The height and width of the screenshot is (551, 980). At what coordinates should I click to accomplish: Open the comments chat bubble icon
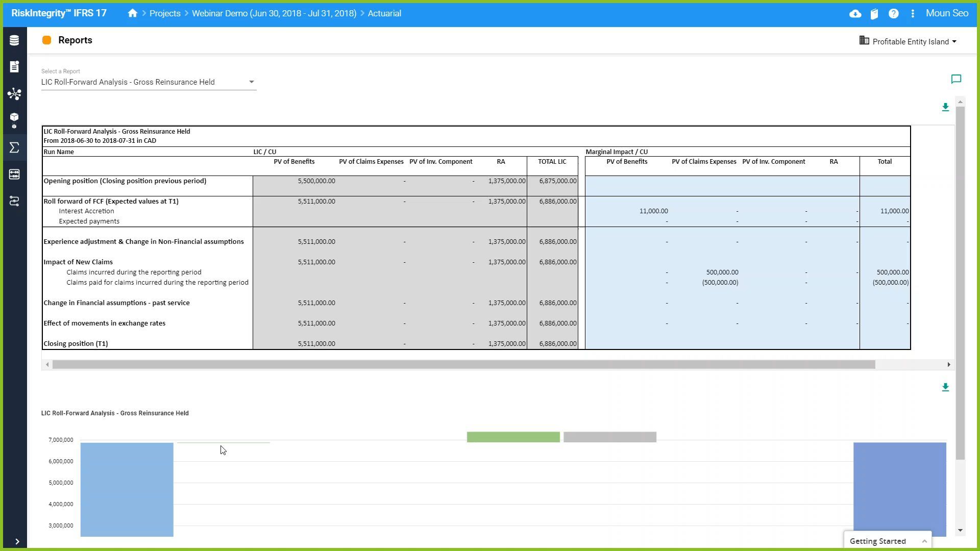click(956, 79)
